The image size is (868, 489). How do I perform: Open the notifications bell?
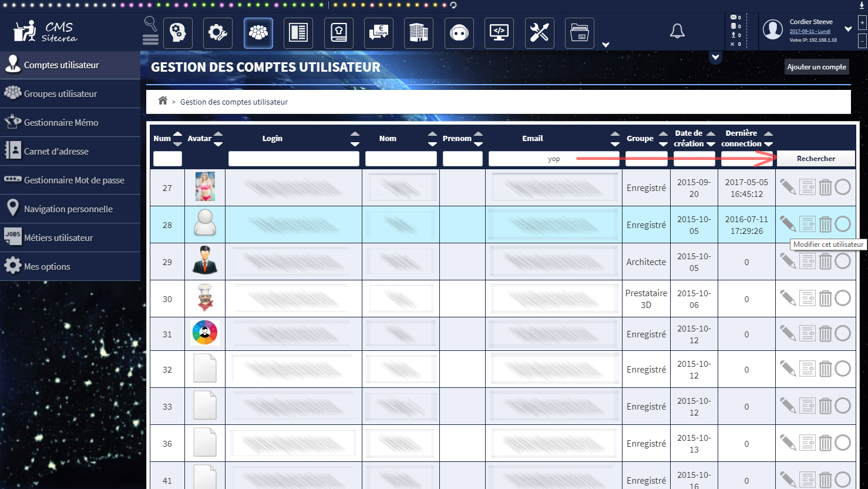point(677,31)
